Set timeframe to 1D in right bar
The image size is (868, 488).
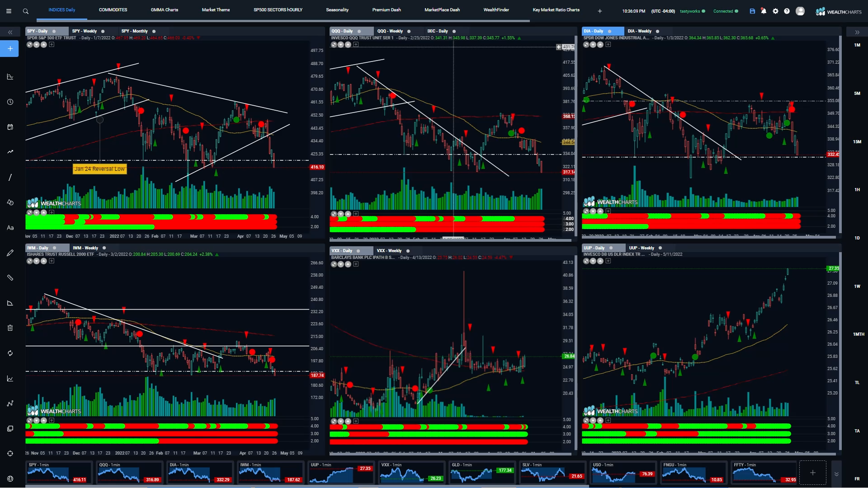(857, 238)
